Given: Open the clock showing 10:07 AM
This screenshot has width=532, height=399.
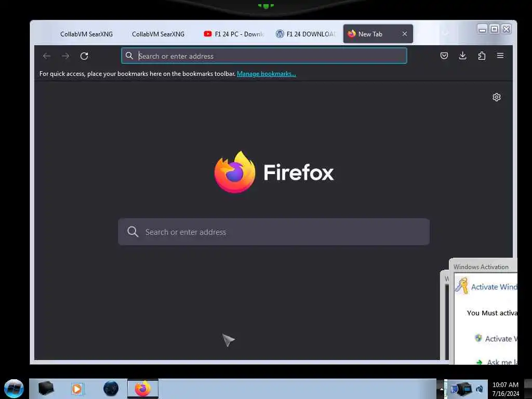Looking at the screenshot, I should [506, 389].
